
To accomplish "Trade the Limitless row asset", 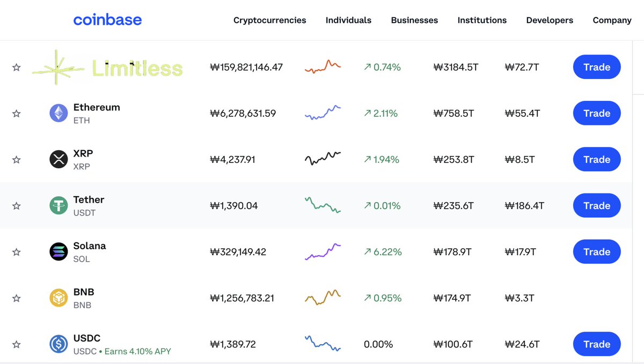I will click(597, 67).
